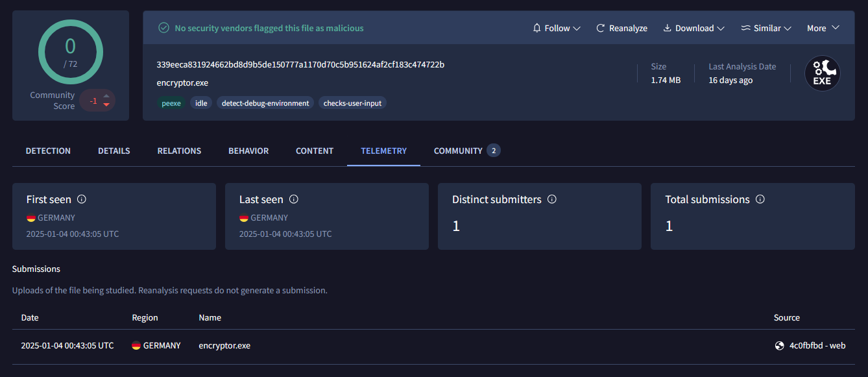Screen dimensions: 868x377
Task: Click the info icon beside First seen
Action: (x=82, y=199)
